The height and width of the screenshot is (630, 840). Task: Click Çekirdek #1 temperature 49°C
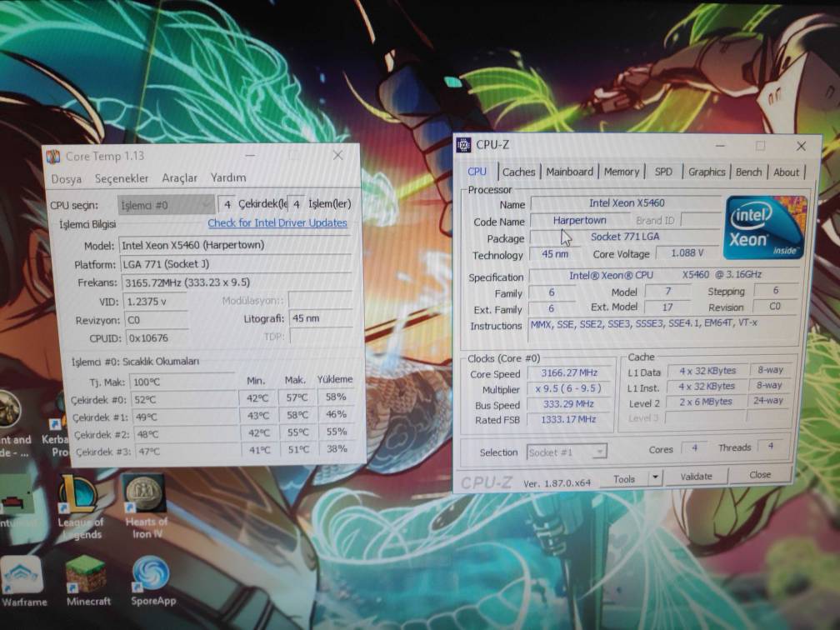click(186, 417)
